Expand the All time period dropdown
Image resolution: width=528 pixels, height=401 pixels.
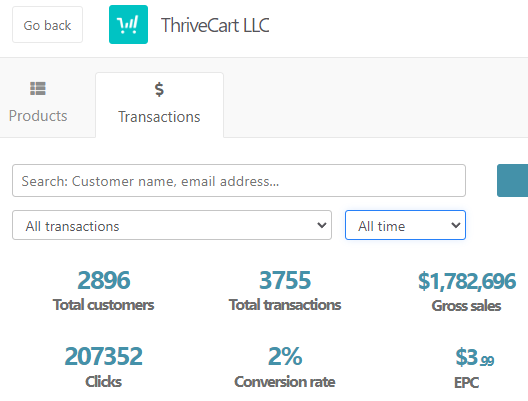tap(405, 225)
